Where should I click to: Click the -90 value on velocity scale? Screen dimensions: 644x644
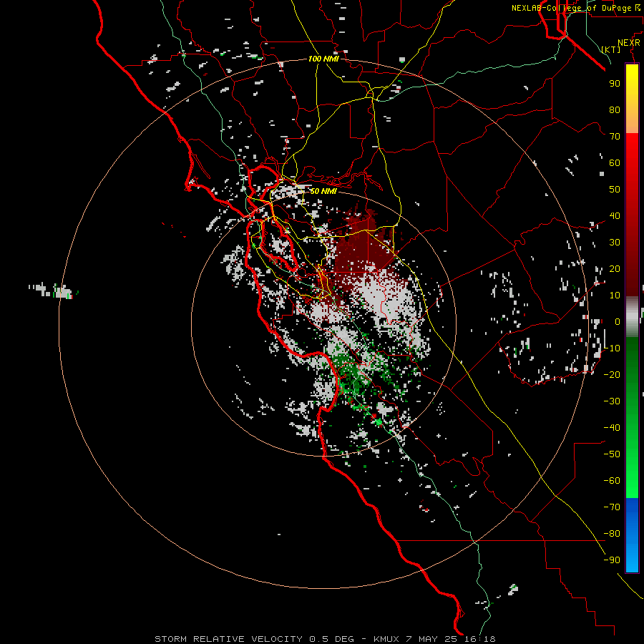click(x=612, y=560)
